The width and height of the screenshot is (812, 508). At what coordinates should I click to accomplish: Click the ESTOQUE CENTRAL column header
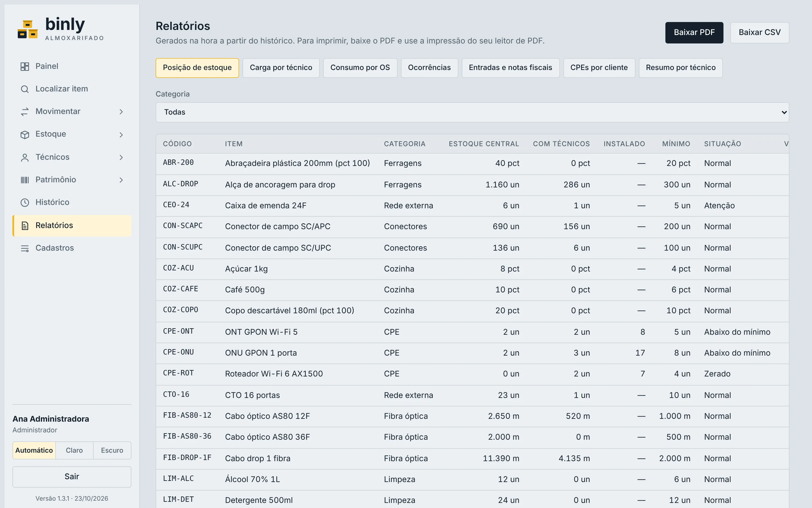pyautogui.click(x=484, y=144)
